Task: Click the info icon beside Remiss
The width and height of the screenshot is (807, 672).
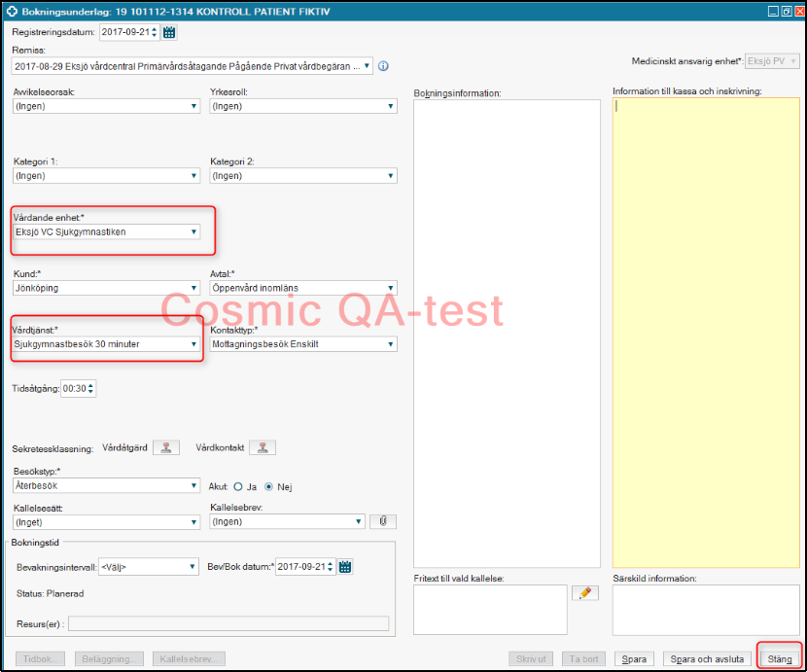Action: (x=383, y=66)
